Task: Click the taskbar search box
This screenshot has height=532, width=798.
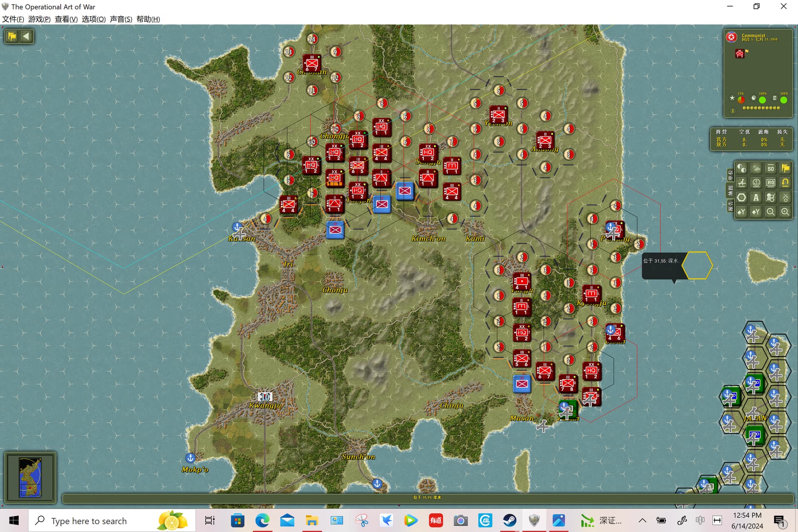Action: [112, 520]
